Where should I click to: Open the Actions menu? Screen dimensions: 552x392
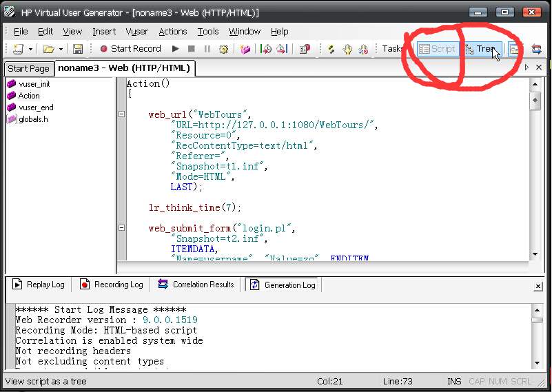(173, 31)
